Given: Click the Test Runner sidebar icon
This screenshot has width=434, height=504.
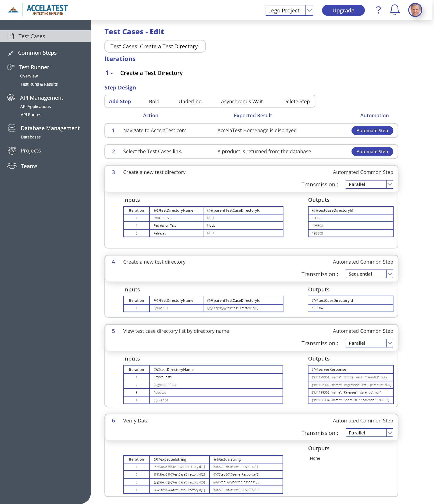Looking at the screenshot, I should 11,67.
